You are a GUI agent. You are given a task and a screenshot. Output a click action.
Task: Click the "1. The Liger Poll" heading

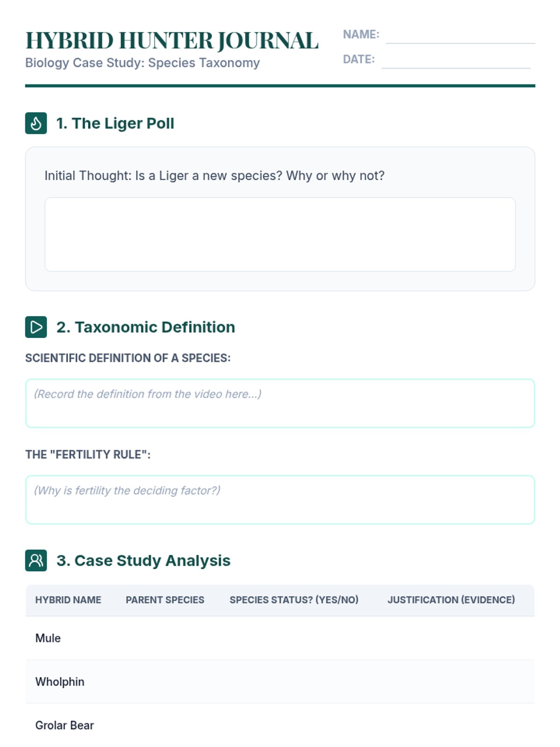click(115, 123)
